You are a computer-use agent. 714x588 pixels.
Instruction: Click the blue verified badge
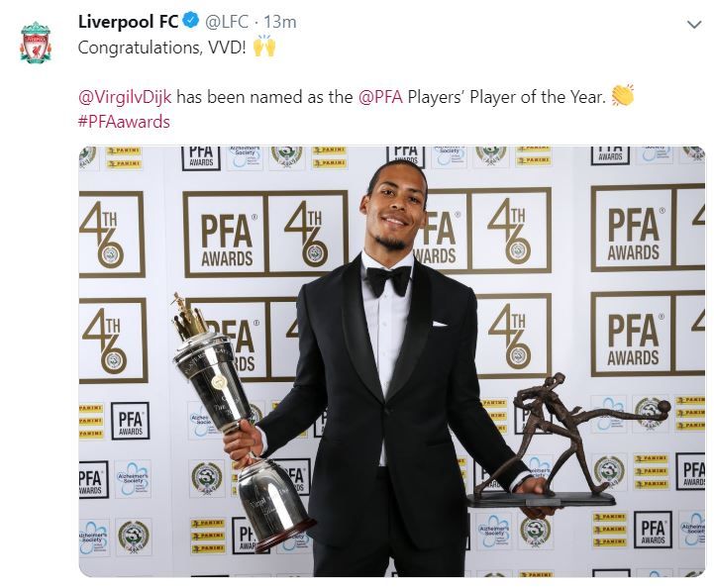point(191,22)
